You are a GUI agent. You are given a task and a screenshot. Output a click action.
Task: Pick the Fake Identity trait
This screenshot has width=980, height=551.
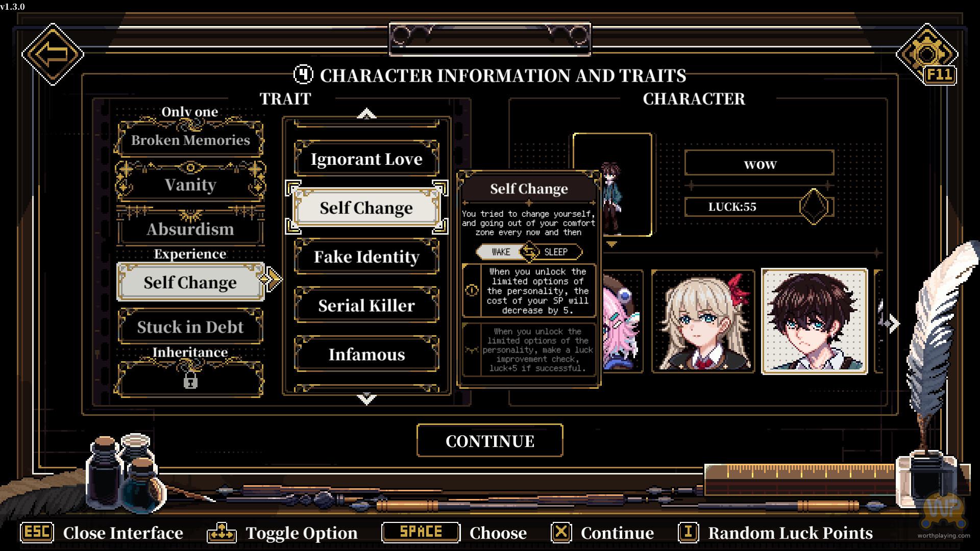point(366,257)
